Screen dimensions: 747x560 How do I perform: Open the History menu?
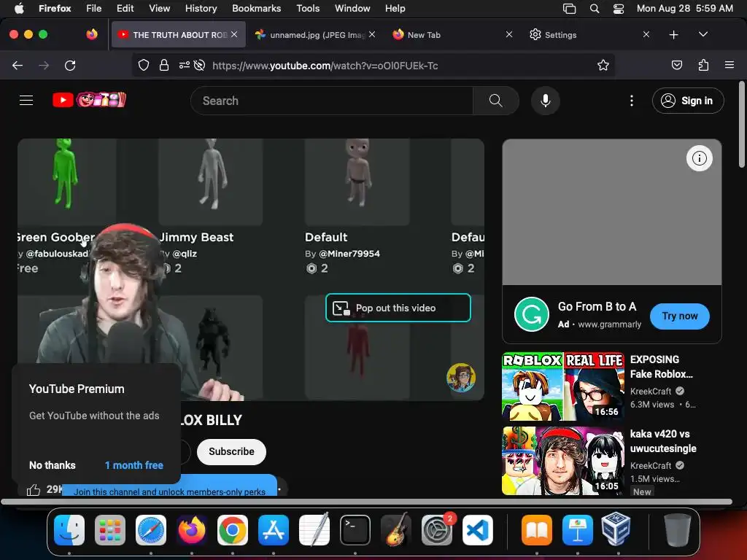pyautogui.click(x=201, y=9)
